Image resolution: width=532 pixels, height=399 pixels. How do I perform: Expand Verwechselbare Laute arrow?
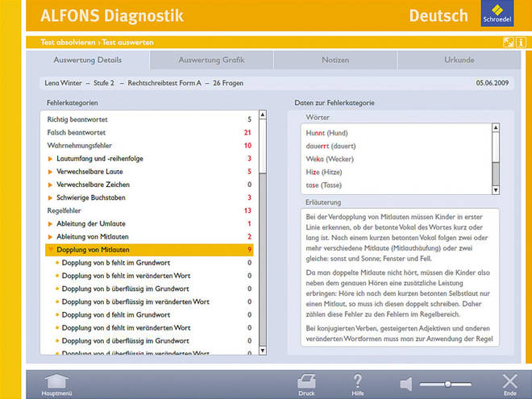tap(50, 172)
